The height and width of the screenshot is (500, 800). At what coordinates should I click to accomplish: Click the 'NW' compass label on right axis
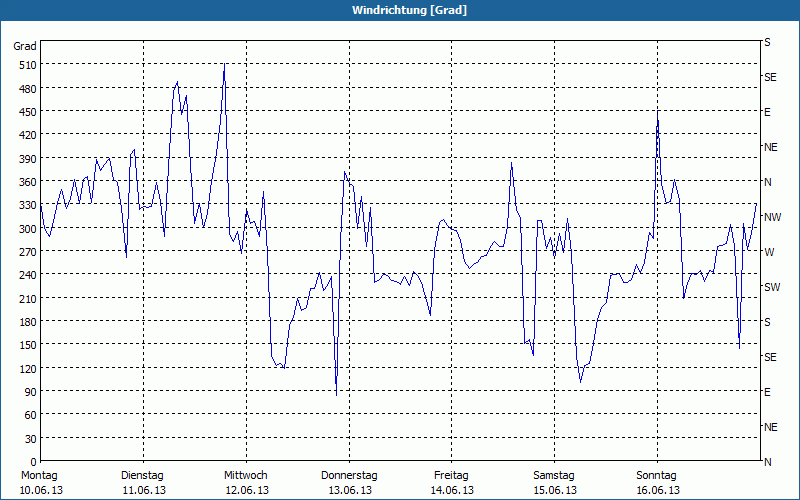772,217
